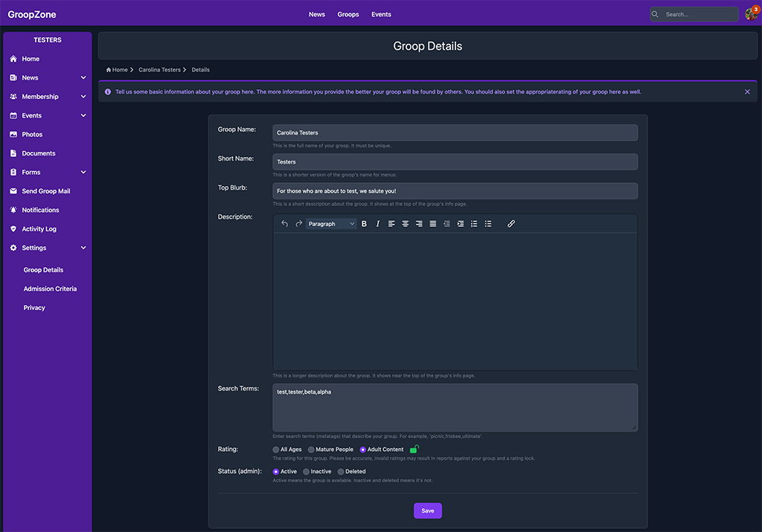The image size is (762, 532).
Task: Open Activity Log via its shield icon
Action: (x=13, y=229)
